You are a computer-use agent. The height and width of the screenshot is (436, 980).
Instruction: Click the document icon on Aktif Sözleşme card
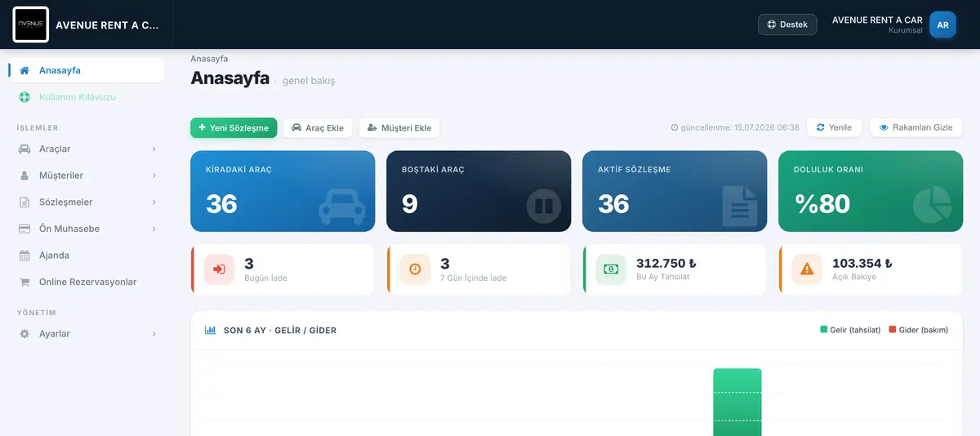click(740, 206)
